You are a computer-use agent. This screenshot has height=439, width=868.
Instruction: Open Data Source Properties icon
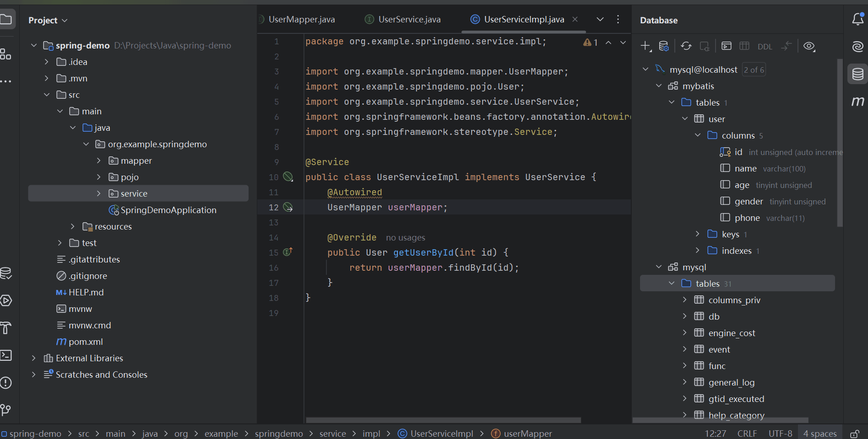coord(664,46)
